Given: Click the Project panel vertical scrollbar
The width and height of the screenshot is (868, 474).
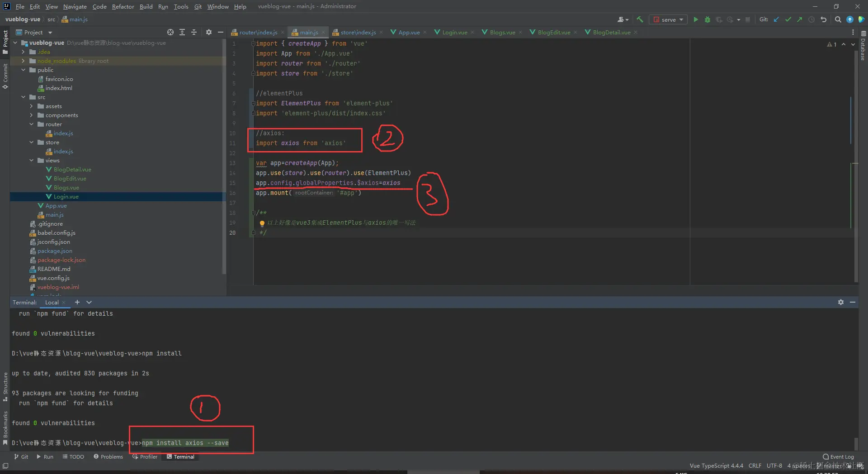Looking at the screenshot, I should coord(224,156).
